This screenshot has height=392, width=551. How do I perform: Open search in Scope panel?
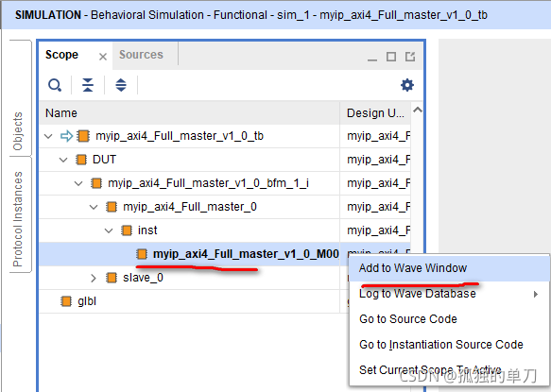(x=55, y=85)
